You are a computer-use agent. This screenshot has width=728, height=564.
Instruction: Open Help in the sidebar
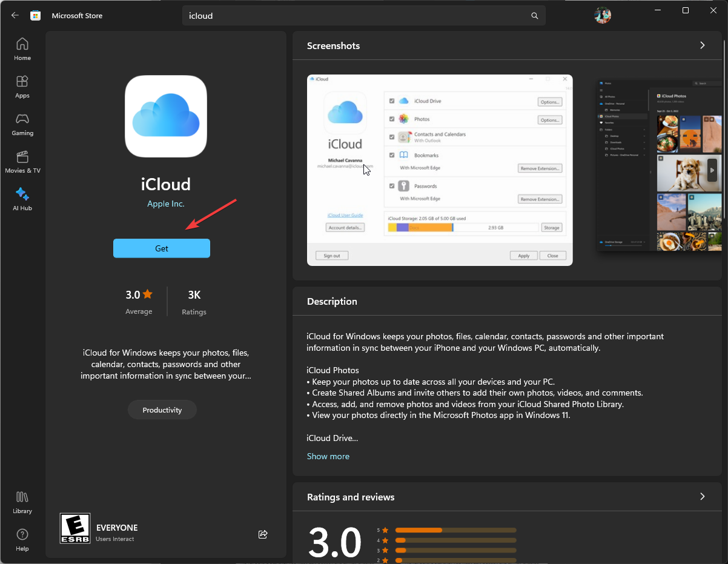tap(22, 540)
